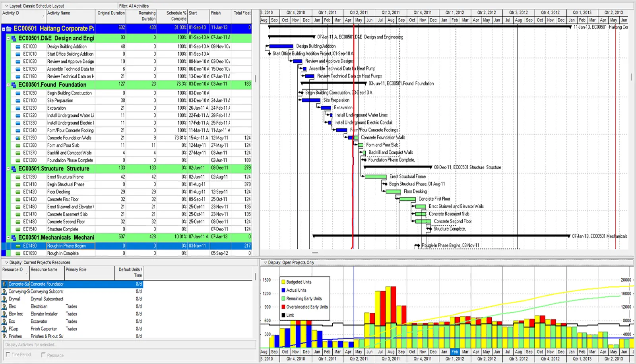The width and height of the screenshot is (636, 364).
Task: Click the Drywall Subcontractor resource icon
Action: click(4, 299)
